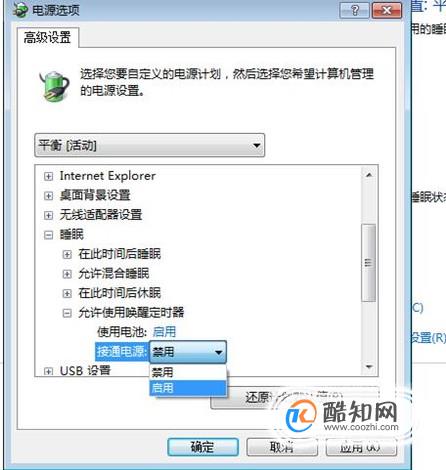Image resolution: width=446 pixels, height=470 pixels.
Task: Expand 在此时间后睡眠 setting
Action: (x=67, y=255)
